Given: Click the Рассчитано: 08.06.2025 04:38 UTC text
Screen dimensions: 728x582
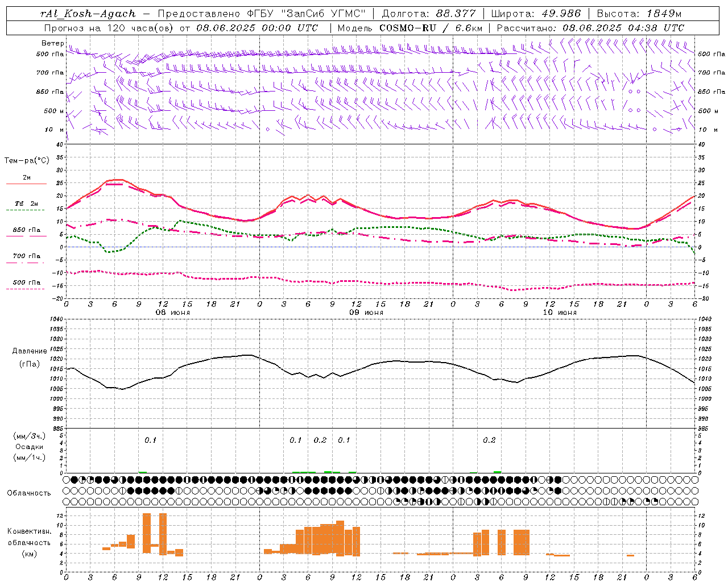Looking at the screenshot, I should (x=590, y=28).
